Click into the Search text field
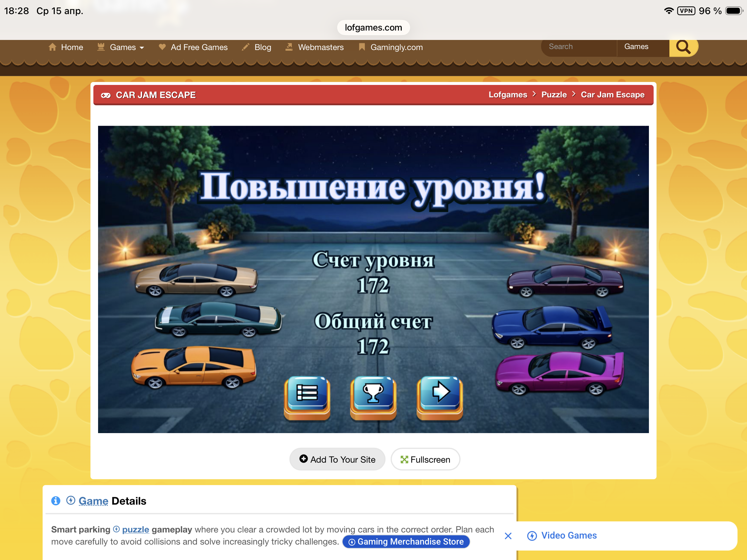The width and height of the screenshot is (747, 560). [x=578, y=47]
